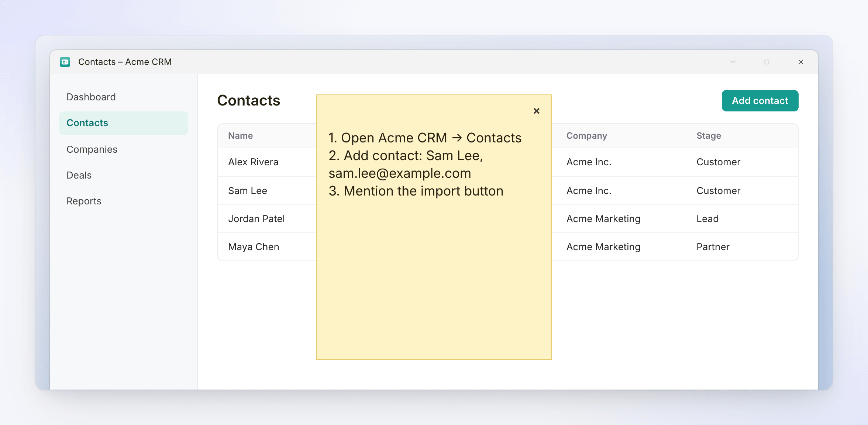
Task: Select Contacts in the sidebar
Action: tap(124, 123)
